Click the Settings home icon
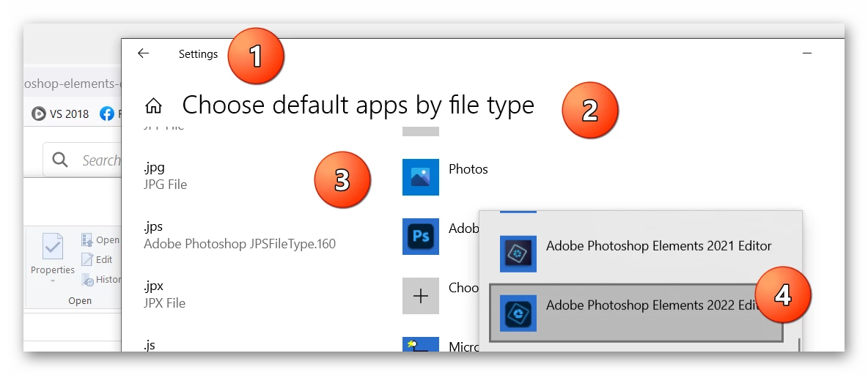This screenshot has width=868, height=375. 152,105
